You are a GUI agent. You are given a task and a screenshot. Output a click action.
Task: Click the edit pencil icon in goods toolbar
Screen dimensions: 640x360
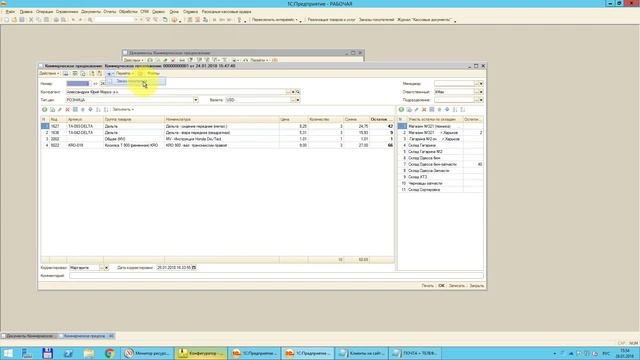point(60,109)
